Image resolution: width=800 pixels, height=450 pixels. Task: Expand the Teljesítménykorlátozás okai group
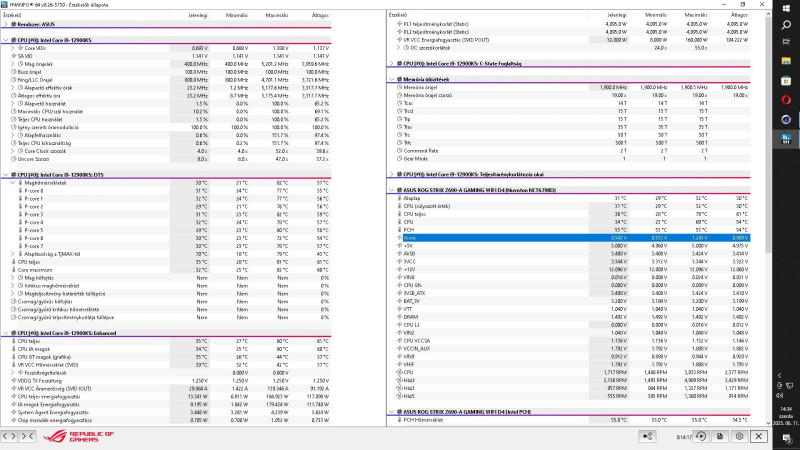pos(391,174)
